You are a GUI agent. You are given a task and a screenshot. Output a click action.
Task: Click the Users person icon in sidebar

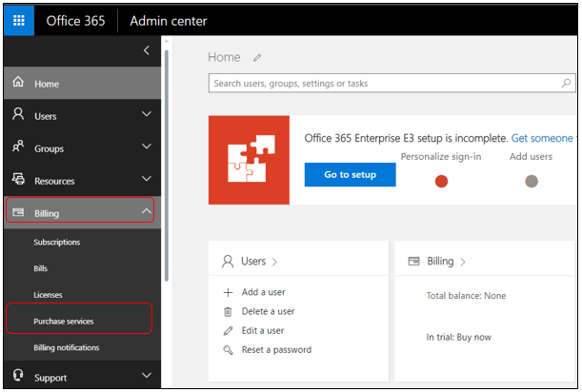18,114
